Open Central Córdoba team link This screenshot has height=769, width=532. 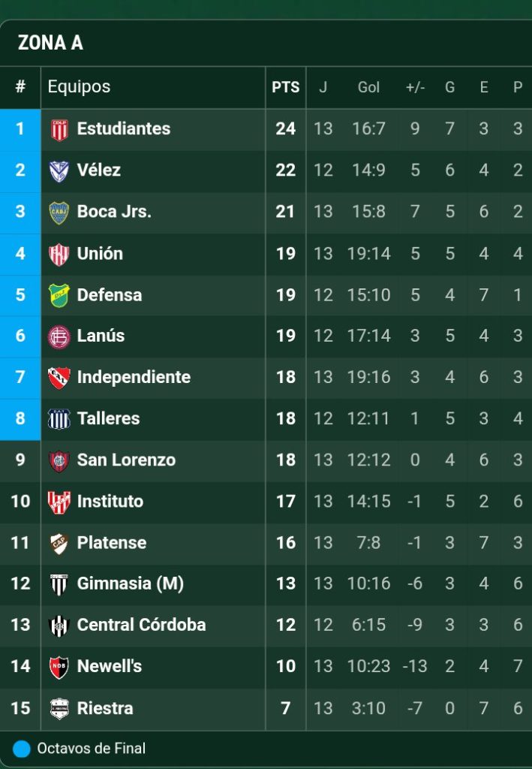pos(141,625)
